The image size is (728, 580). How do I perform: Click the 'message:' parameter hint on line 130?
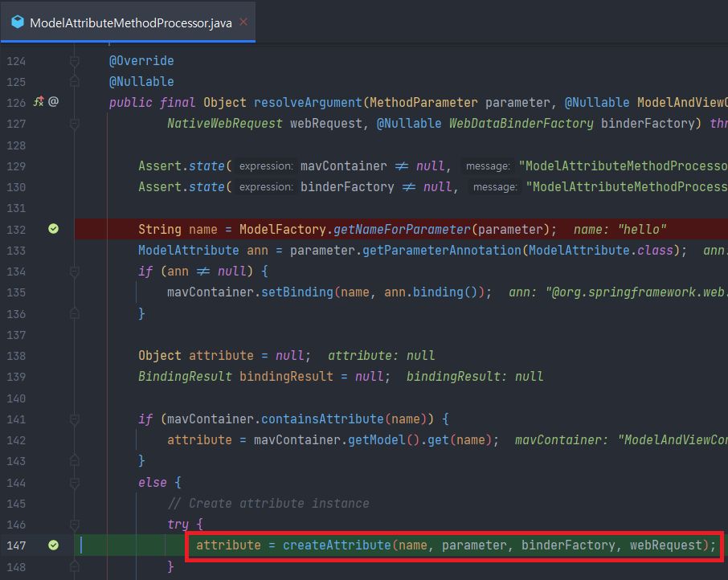(495, 187)
